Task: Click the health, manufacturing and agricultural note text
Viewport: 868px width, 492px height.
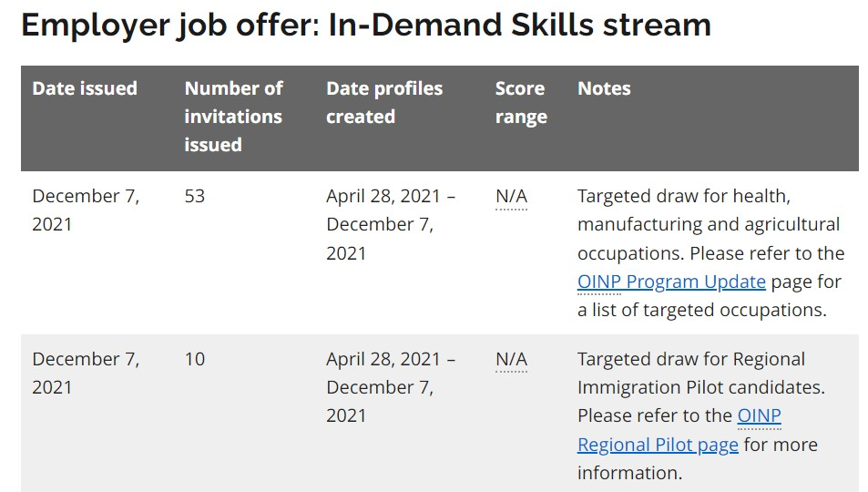Action: 709,210
